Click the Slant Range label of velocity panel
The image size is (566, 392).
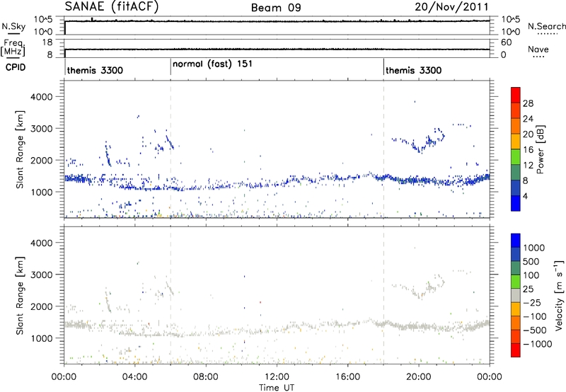click(x=20, y=296)
